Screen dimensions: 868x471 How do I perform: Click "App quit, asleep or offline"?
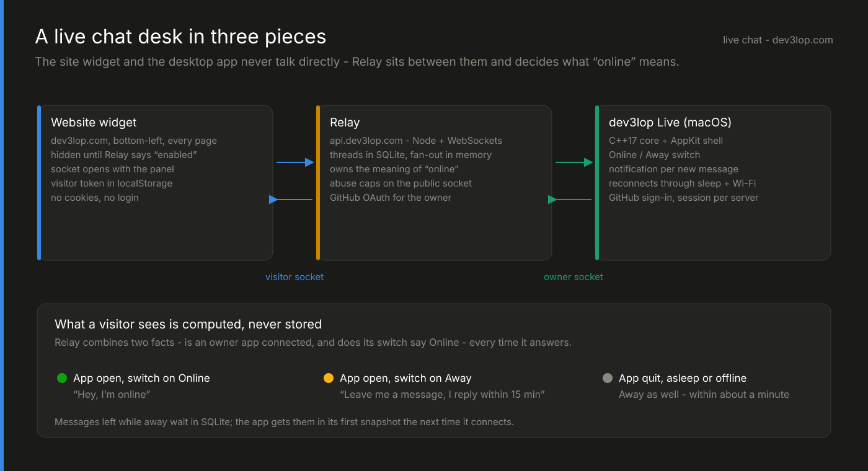683,378
